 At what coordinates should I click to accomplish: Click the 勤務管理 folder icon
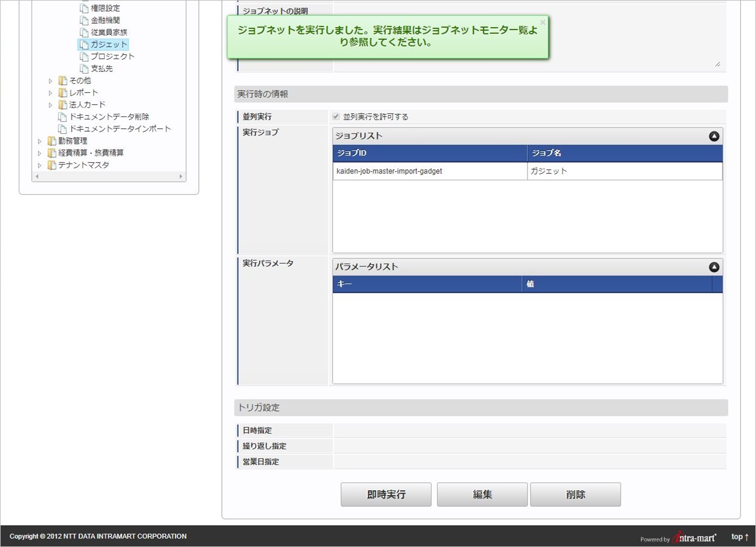point(52,141)
